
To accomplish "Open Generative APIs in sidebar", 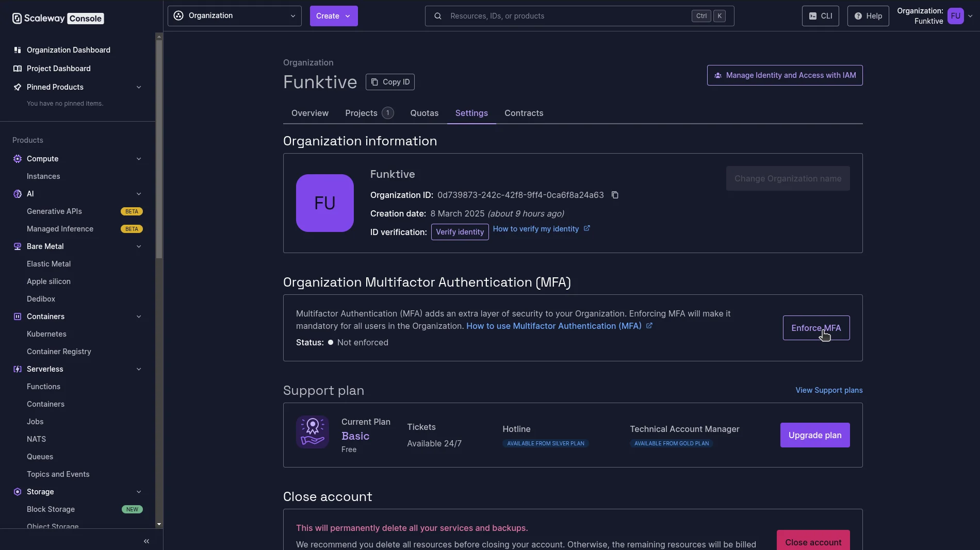I will 54,211.
